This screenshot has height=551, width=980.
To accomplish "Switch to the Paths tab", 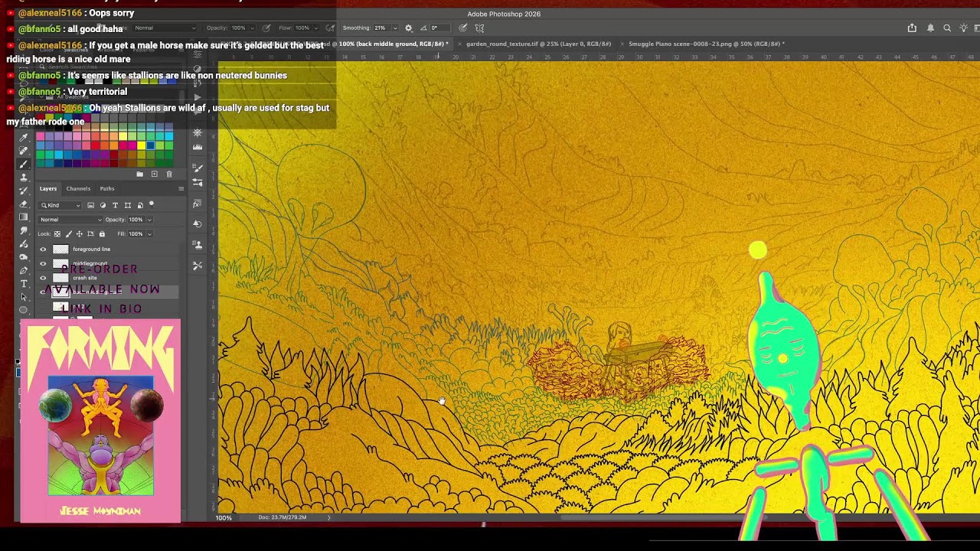I will click(x=107, y=189).
